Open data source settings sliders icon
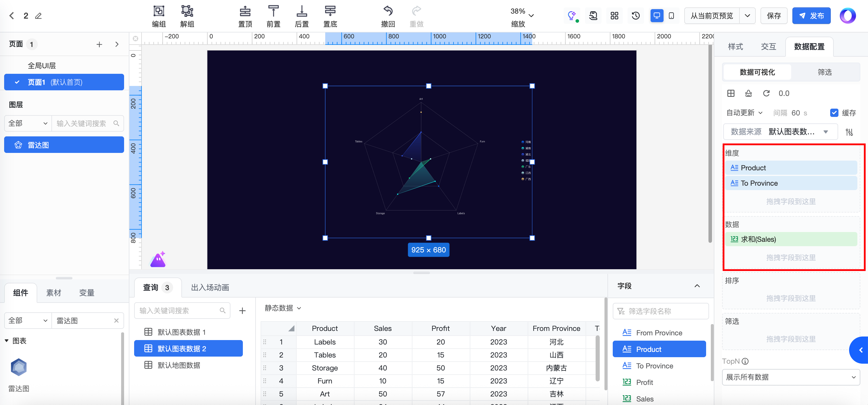Screen dimensions: 868x405 (x=849, y=132)
